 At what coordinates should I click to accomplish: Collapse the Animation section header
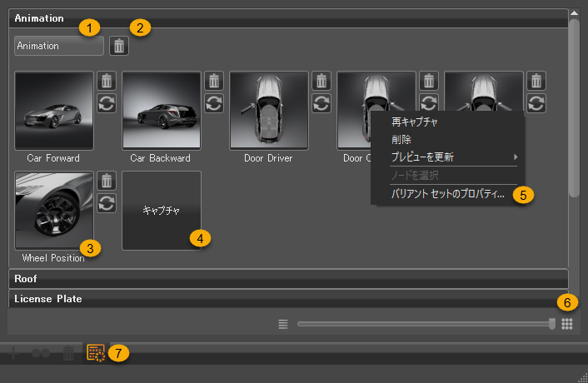click(x=288, y=18)
